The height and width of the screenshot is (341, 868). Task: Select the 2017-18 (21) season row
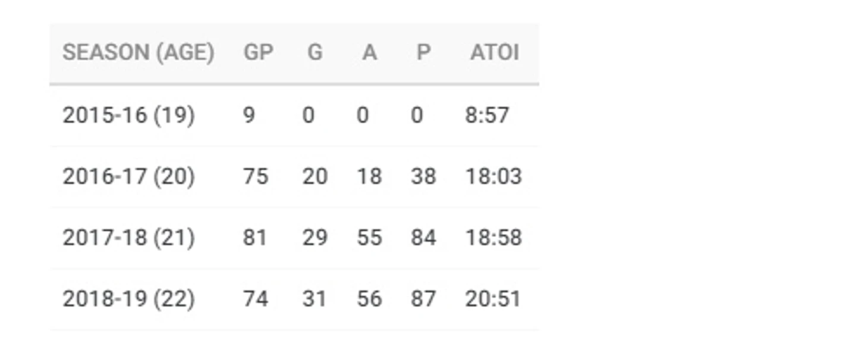click(294, 238)
